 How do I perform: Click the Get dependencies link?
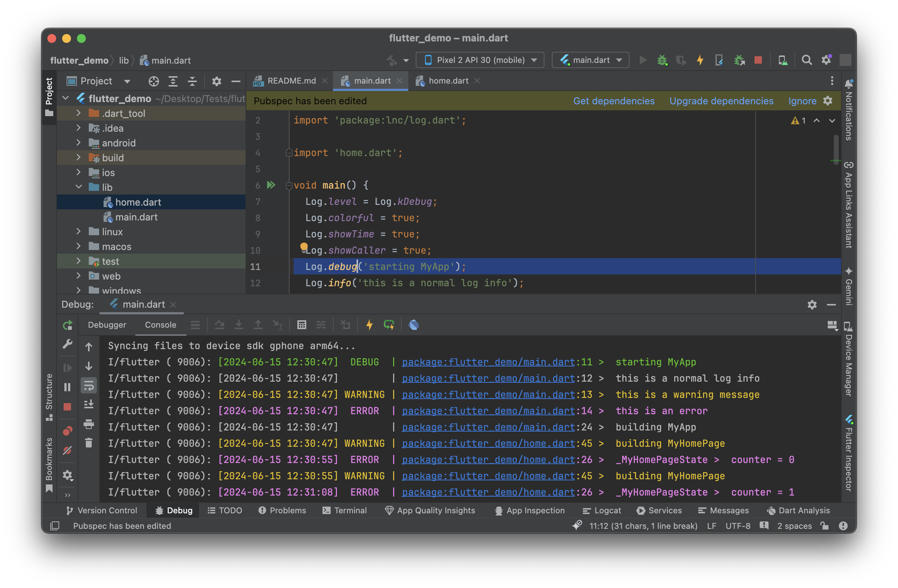coord(614,101)
